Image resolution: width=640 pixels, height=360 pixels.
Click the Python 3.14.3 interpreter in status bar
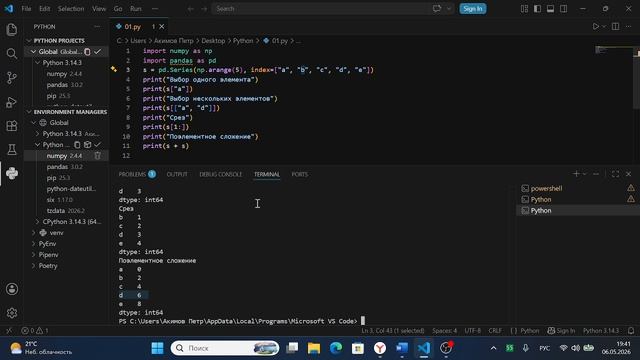601,331
